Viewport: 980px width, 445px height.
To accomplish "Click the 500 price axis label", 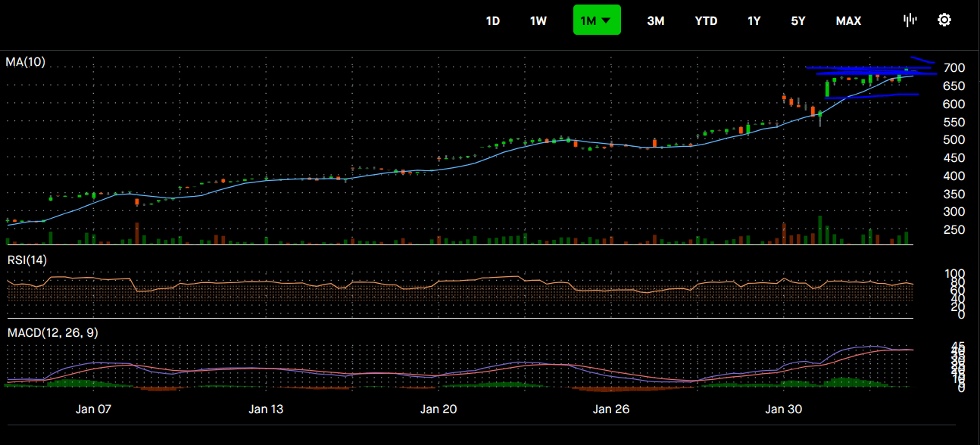I will click(953, 140).
